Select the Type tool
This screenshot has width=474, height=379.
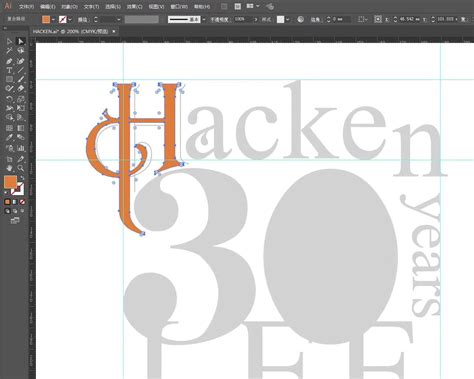(x=9, y=70)
